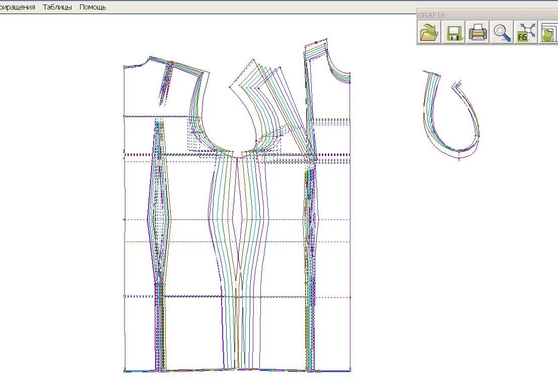Open the Таблицы menu
The height and width of the screenshot is (392, 558).
tap(57, 7)
